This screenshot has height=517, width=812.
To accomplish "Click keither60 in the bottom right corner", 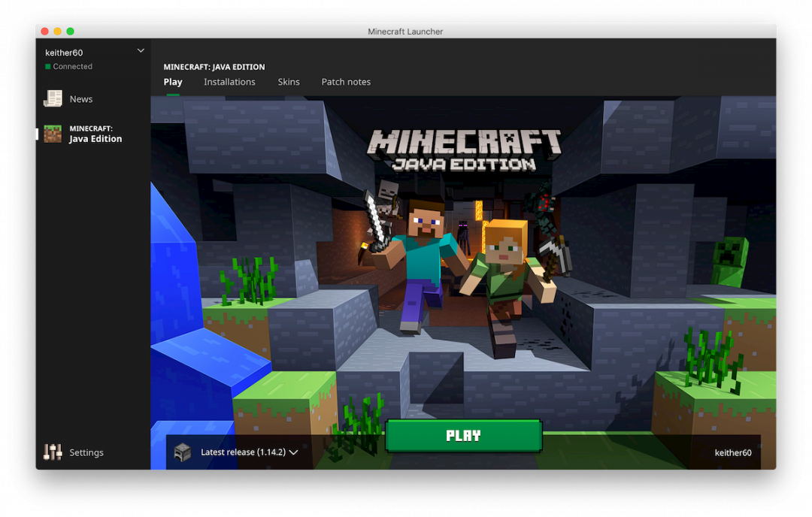I will [732, 452].
